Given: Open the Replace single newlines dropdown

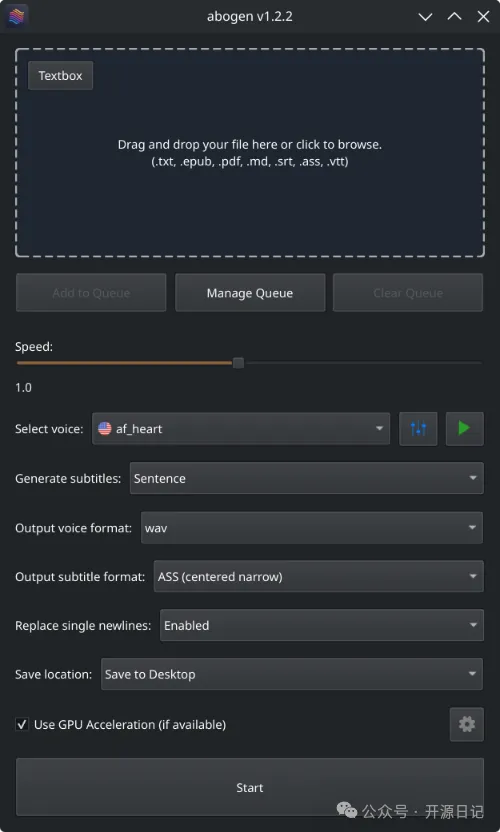Looking at the screenshot, I should [322, 625].
